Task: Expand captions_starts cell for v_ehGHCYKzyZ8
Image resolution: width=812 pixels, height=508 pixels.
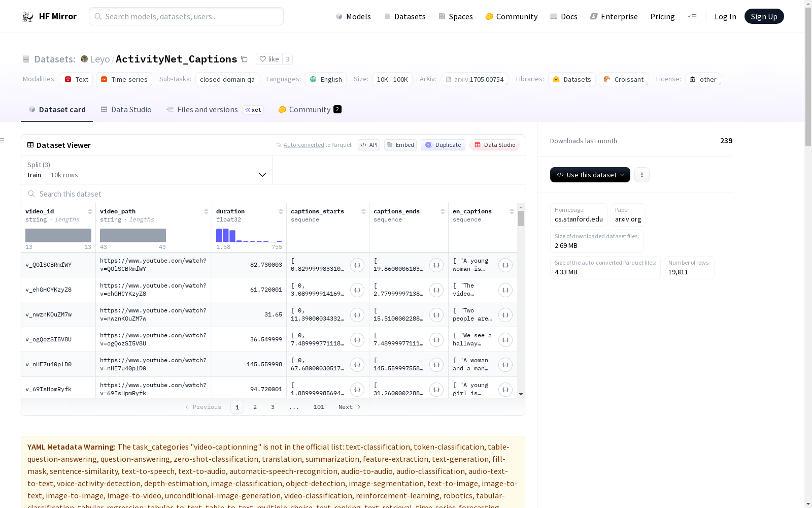Action: coord(357,290)
